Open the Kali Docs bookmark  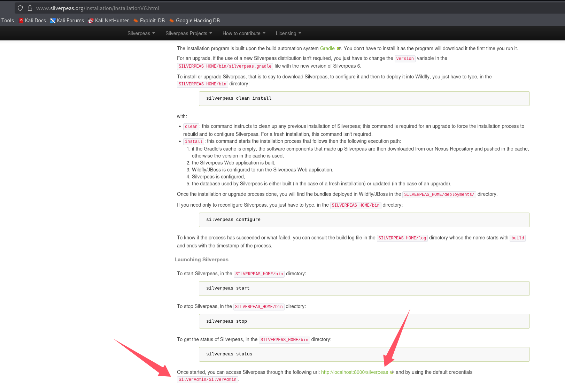pos(32,21)
